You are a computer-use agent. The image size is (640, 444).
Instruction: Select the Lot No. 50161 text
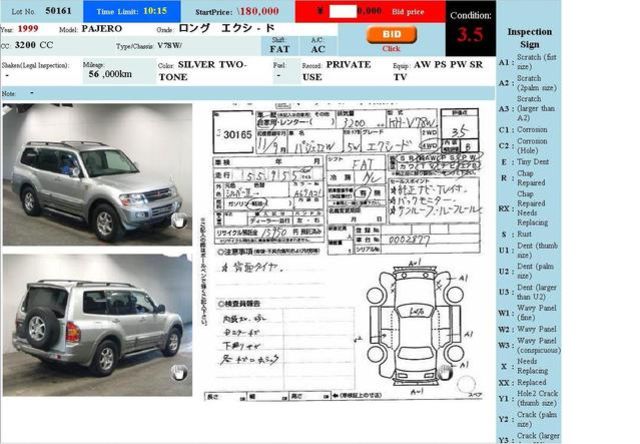point(41,11)
